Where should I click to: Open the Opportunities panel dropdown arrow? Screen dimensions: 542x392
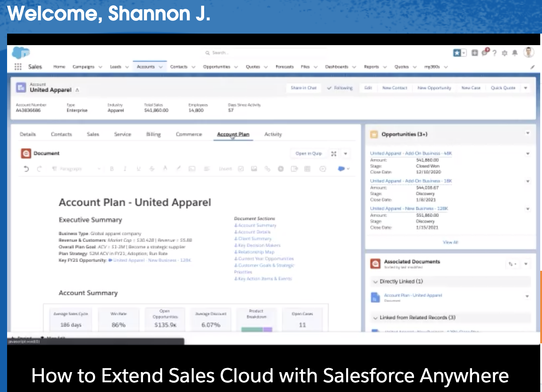pos(527,133)
